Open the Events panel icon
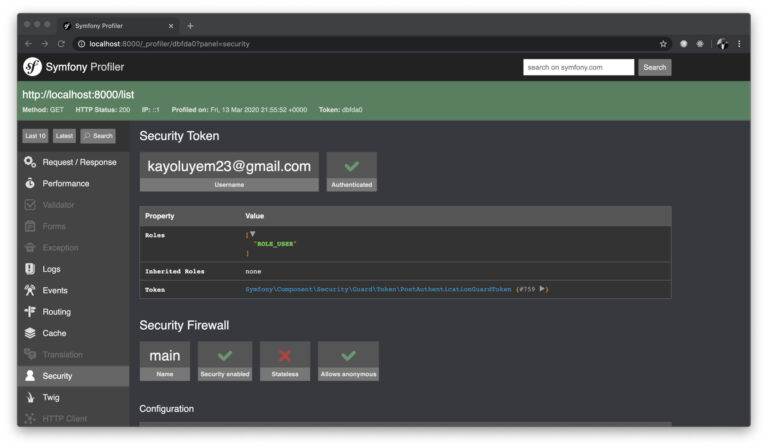 pyautogui.click(x=30, y=290)
